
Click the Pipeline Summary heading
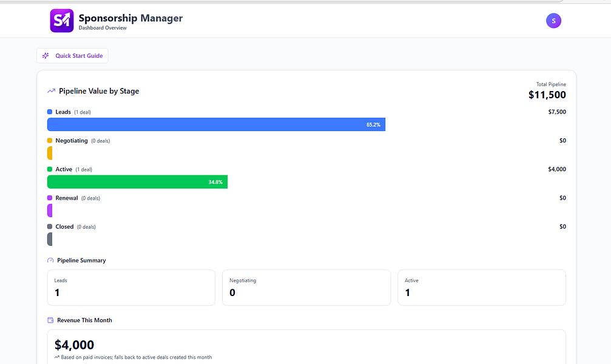pyautogui.click(x=81, y=260)
